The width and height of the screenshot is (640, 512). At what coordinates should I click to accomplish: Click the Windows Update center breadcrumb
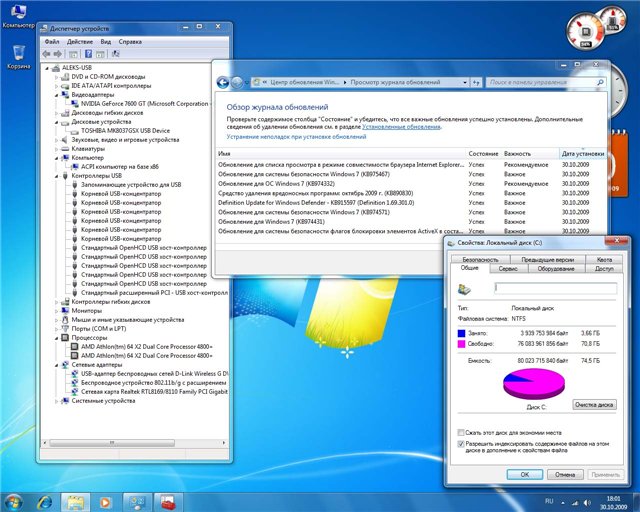click(x=304, y=82)
